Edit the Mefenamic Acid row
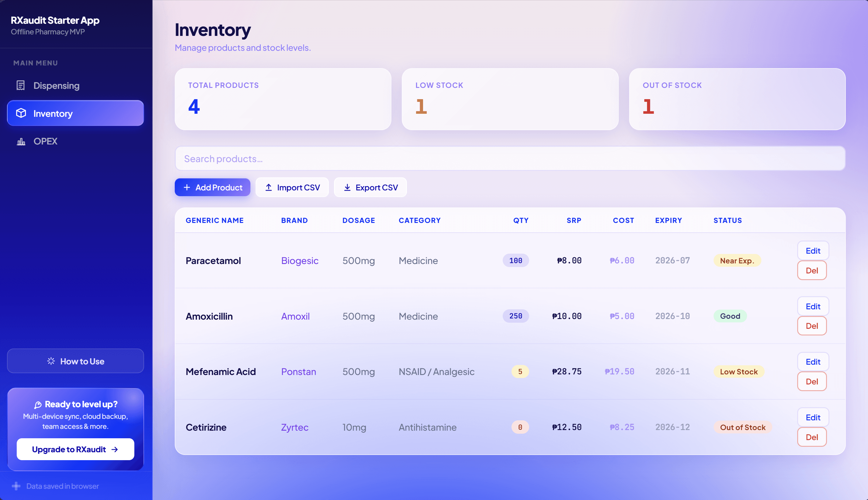This screenshot has width=868, height=500. [x=813, y=362]
